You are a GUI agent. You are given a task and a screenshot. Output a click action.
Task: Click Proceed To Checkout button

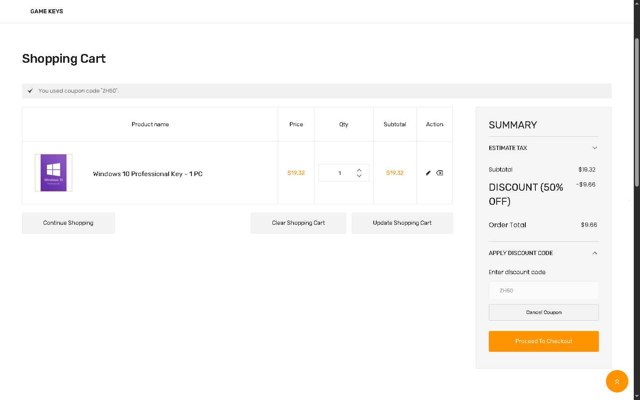(x=544, y=341)
